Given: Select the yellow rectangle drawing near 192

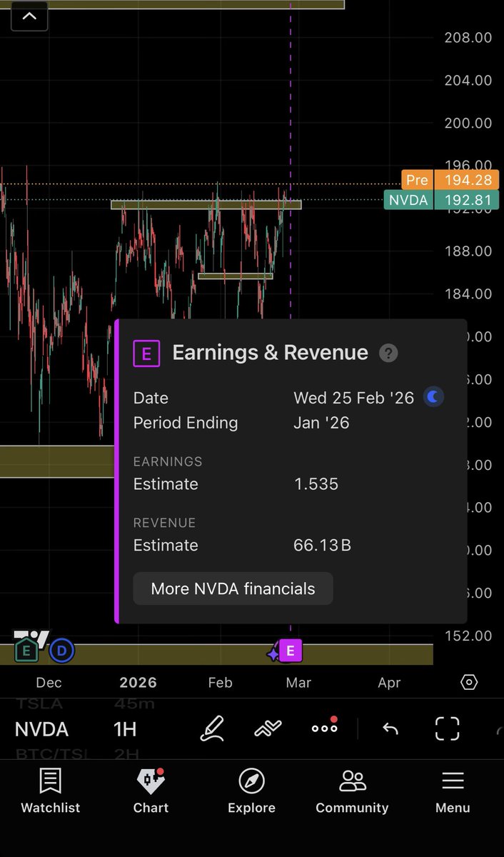Looking at the screenshot, I should pos(206,205).
